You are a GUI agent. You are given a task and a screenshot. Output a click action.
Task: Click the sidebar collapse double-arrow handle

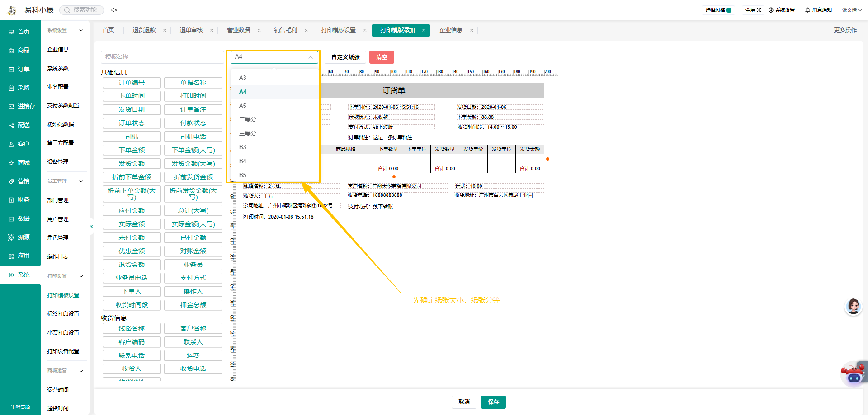(91, 226)
